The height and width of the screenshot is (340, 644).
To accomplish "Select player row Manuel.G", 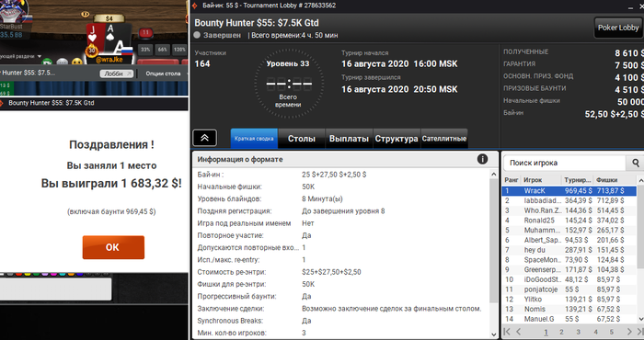I will pos(569,319).
